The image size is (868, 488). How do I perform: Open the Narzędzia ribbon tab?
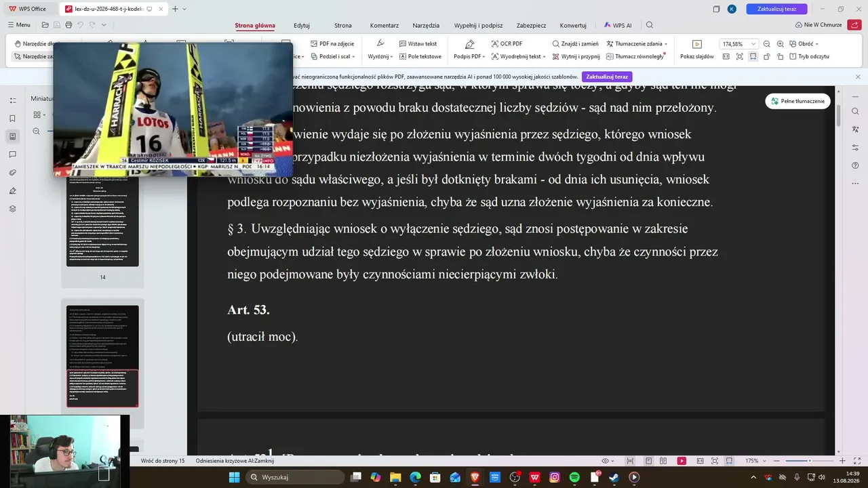(x=426, y=25)
